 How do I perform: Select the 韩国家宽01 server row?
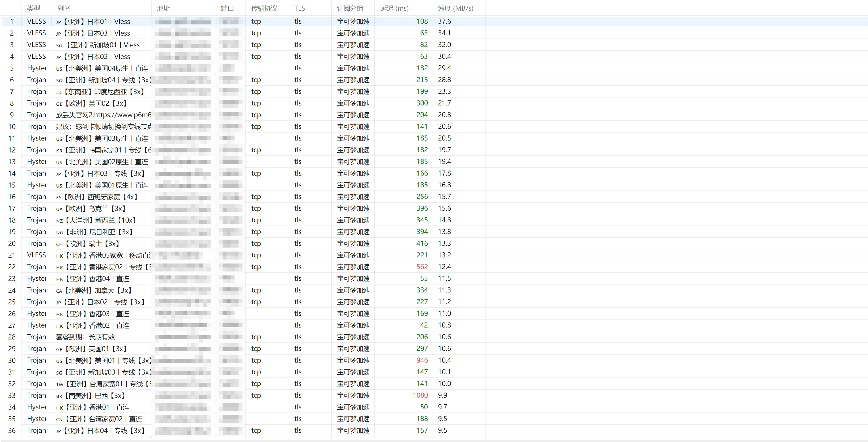click(x=434, y=150)
